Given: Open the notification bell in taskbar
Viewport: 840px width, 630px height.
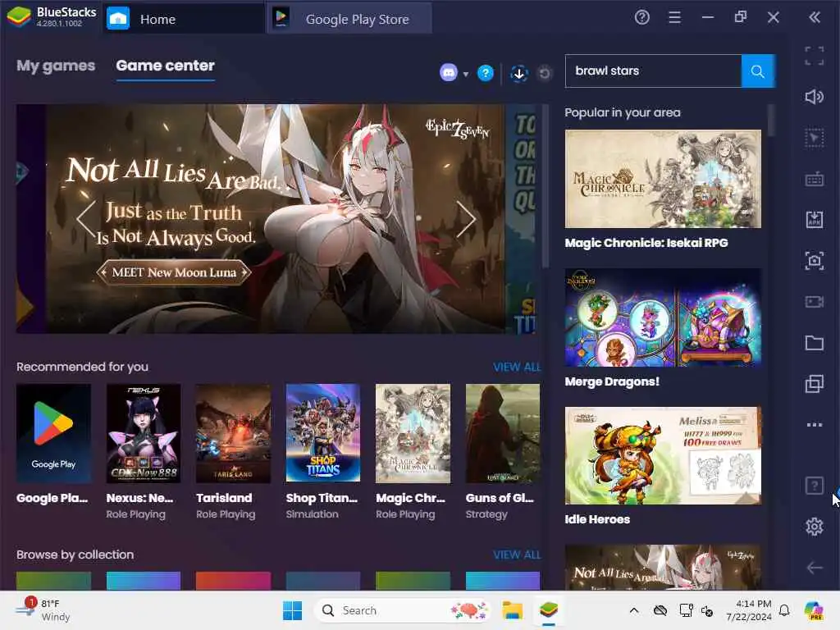Looking at the screenshot, I should (784, 610).
